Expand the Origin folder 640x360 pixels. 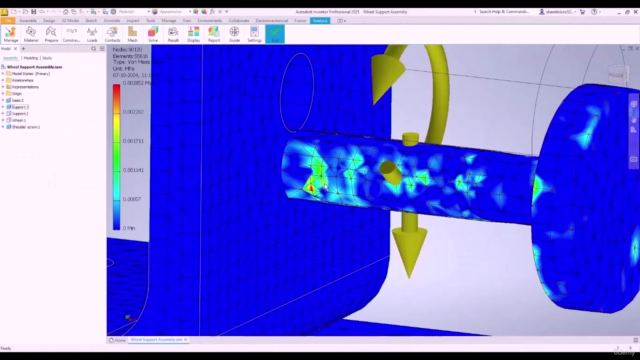pos(3,93)
